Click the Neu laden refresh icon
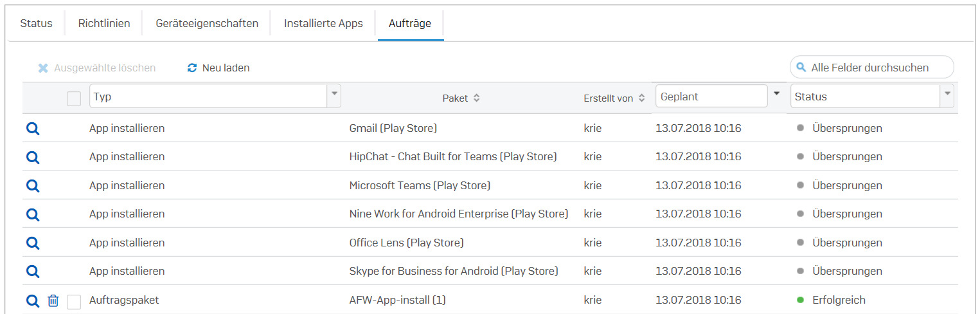Viewport: 980px width, 314px height. pos(192,68)
